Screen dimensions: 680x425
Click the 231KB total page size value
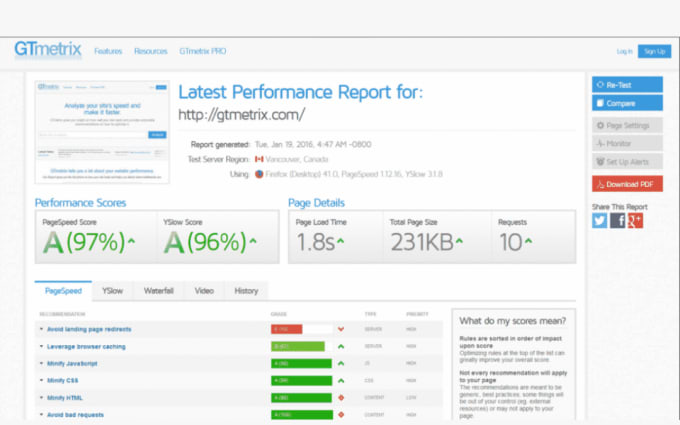coord(422,242)
